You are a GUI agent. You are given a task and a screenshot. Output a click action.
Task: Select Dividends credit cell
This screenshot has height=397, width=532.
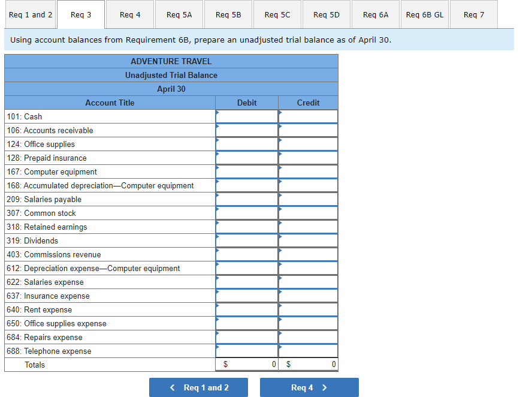[x=308, y=241]
